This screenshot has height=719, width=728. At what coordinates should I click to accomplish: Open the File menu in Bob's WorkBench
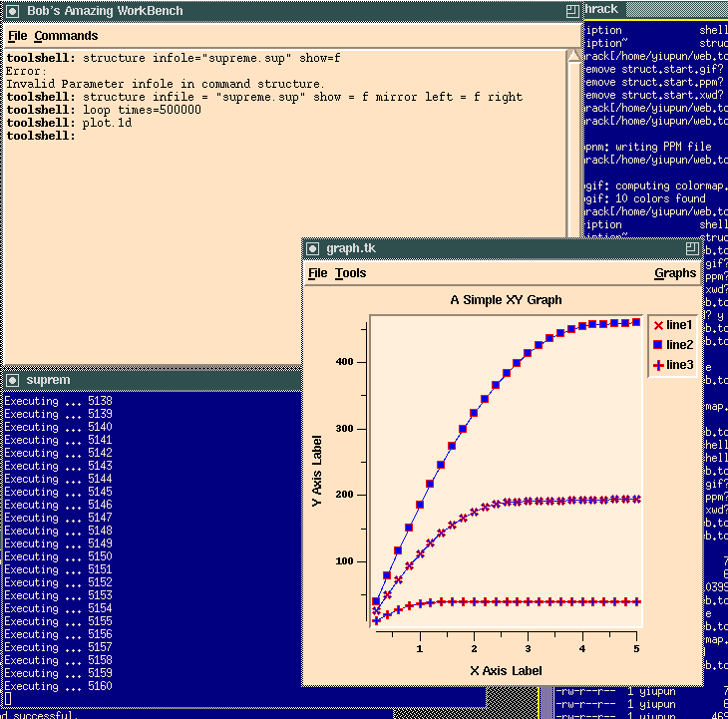coord(17,36)
